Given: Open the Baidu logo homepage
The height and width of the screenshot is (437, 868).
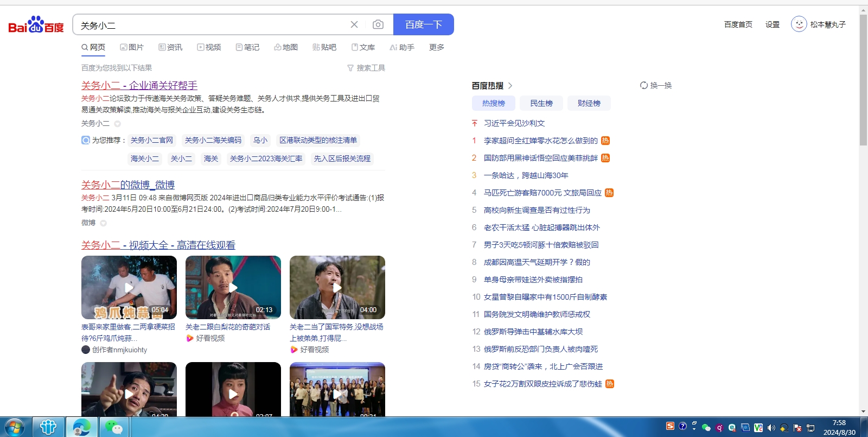Looking at the screenshot, I should point(36,25).
